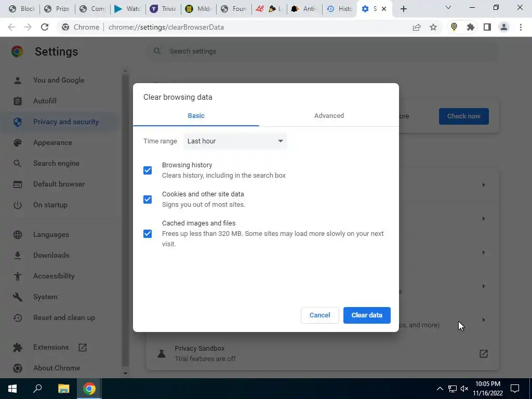The height and width of the screenshot is (399, 532).
Task: Share this page using the share icon
Action: click(x=417, y=27)
